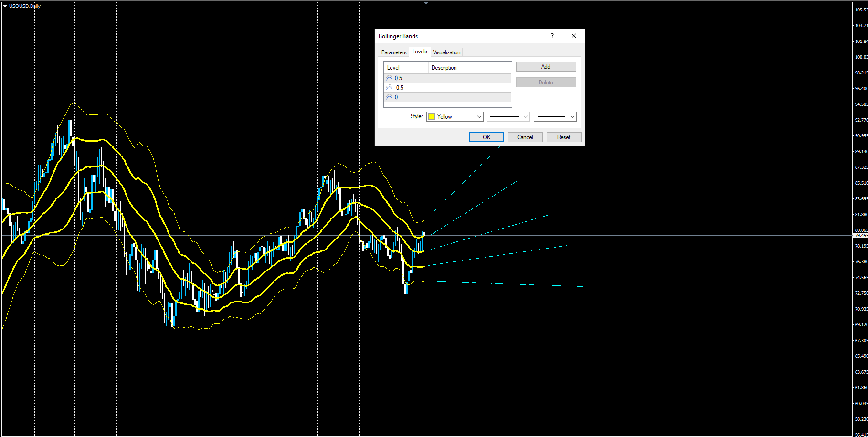The height and width of the screenshot is (437, 868).
Task: Click the triangle icon beside USOUSD,Daily
Action: point(5,6)
